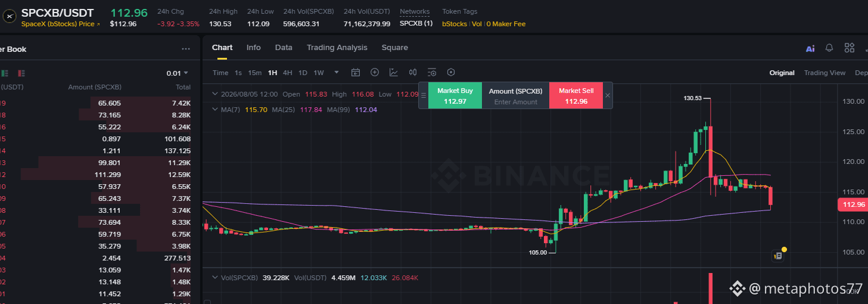Click the bStocks token tag

455,24
